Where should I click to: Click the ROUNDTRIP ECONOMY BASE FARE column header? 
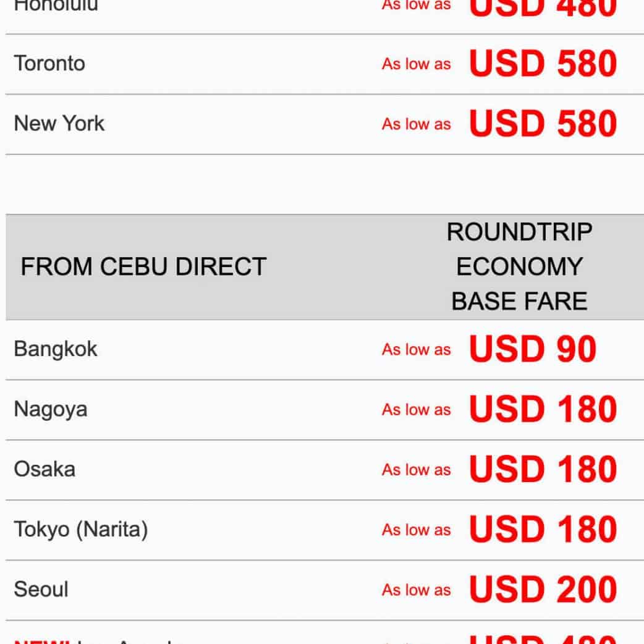519,267
